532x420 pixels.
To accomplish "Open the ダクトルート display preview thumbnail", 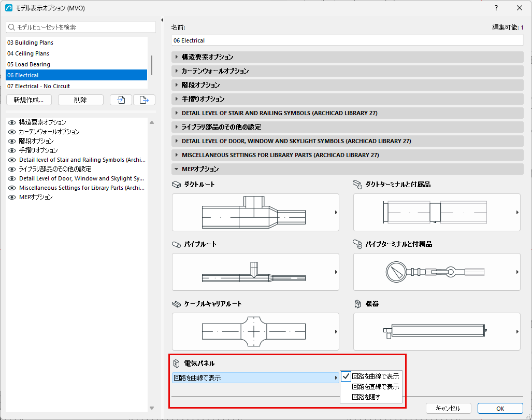I will click(x=255, y=213).
